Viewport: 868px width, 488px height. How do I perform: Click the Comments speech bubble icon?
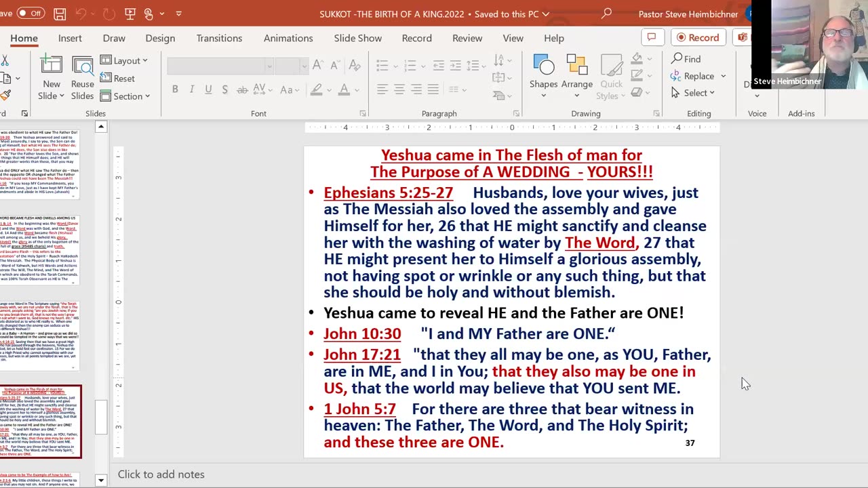(652, 37)
